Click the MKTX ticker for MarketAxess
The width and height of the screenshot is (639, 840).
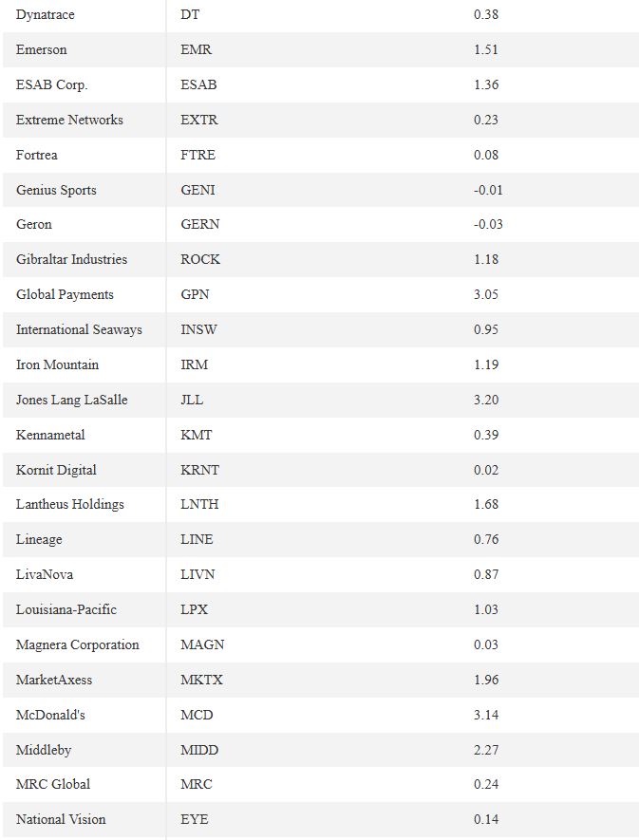(201, 680)
